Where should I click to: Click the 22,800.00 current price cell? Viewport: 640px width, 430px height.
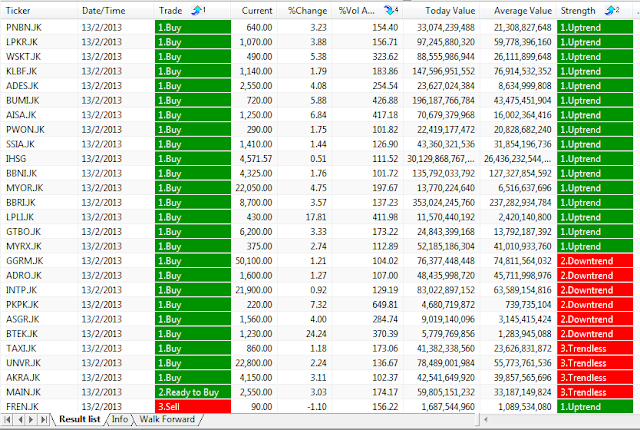click(253, 363)
